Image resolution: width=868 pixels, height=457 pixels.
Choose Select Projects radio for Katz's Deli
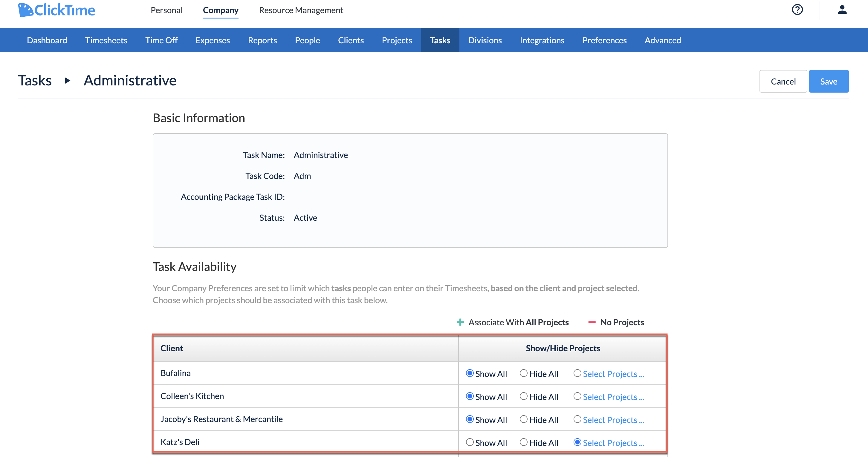[x=577, y=442]
